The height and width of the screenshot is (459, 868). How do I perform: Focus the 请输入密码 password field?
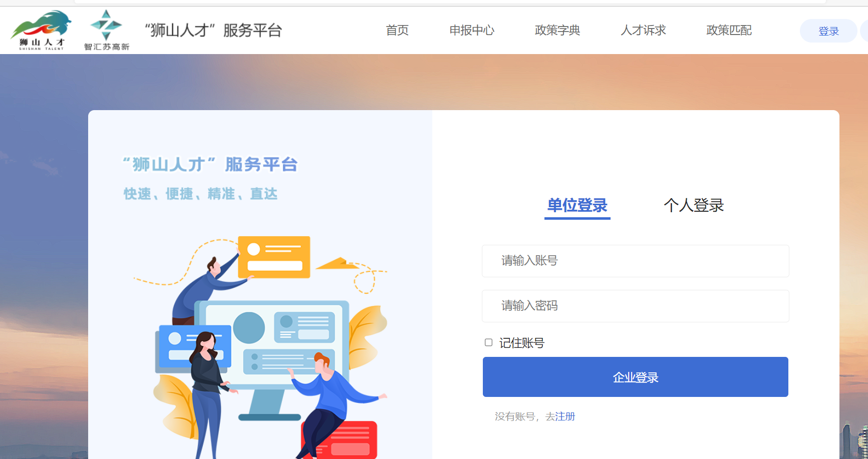[636, 306]
